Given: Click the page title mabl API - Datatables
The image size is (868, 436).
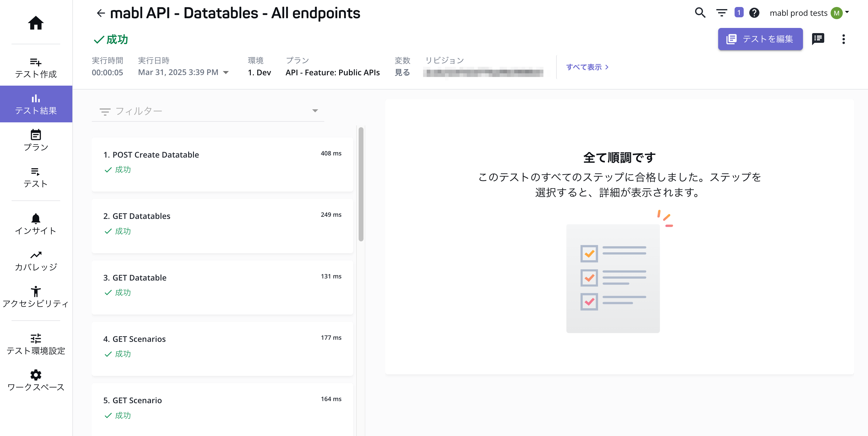Looking at the screenshot, I should (x=235, y=13).
